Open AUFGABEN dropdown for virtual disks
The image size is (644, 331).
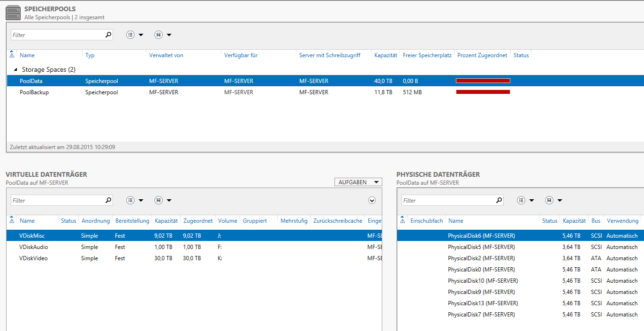click(358, 182)
